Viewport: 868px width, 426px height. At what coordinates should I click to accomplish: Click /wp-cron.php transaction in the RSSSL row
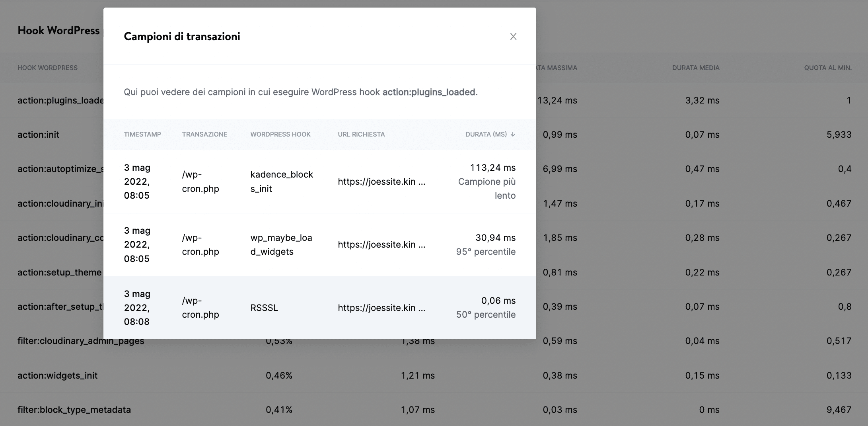pyautogui.click(x=200, y=308)
